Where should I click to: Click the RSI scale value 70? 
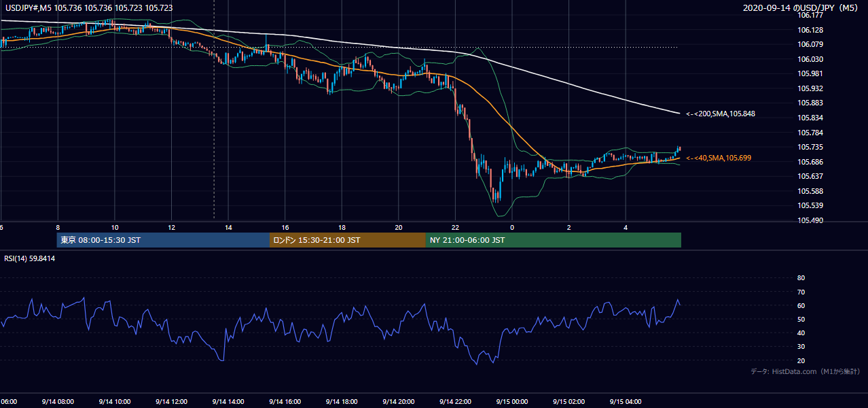(x=801, y=292)
